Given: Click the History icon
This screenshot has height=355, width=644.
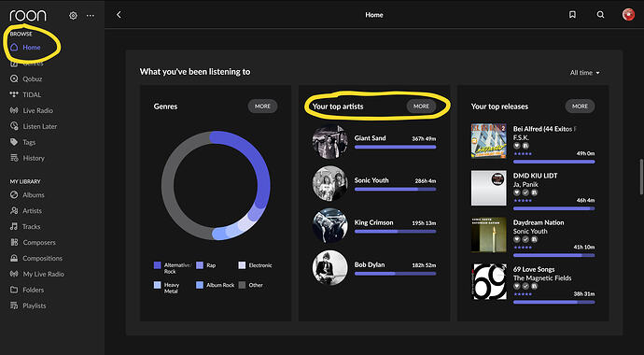Looking at the screenshot, I should tap(14, 158).
